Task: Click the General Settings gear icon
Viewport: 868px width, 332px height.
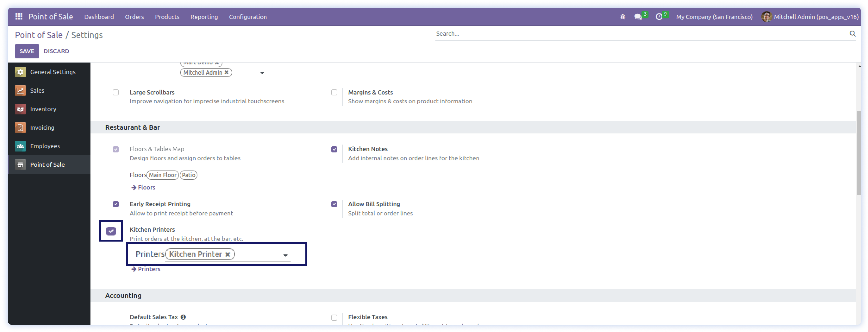Action: point(20,72)
